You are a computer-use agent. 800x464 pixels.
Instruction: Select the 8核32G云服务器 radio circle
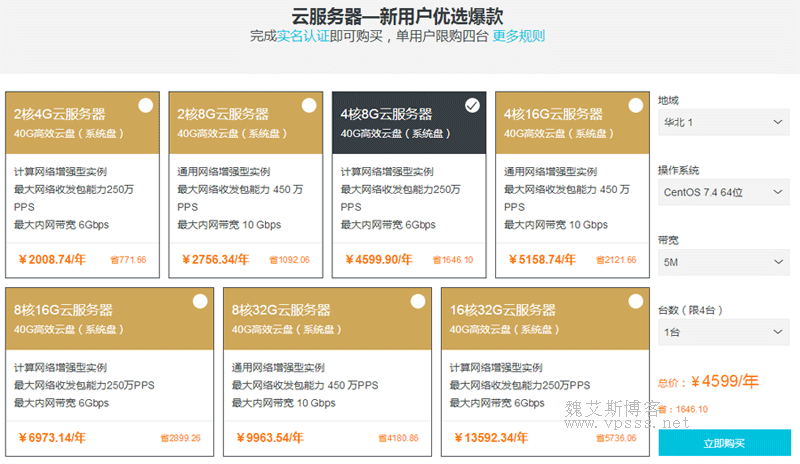point(417,301)
